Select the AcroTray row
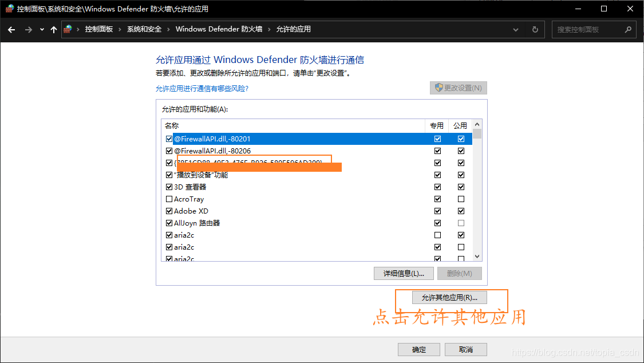This screenshot has height=363, width=644. pos(317,199)
